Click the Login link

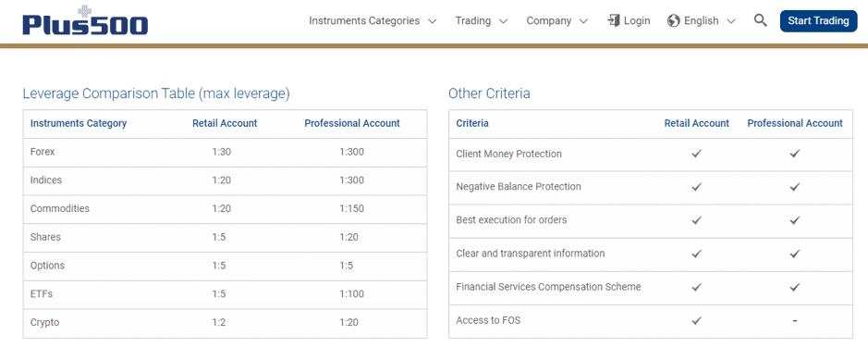tap(637, 21)
